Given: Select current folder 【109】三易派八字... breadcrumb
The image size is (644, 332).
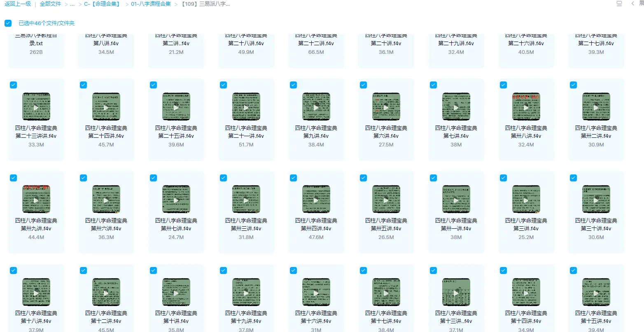Looking at the screenshot, I should 205,4.
